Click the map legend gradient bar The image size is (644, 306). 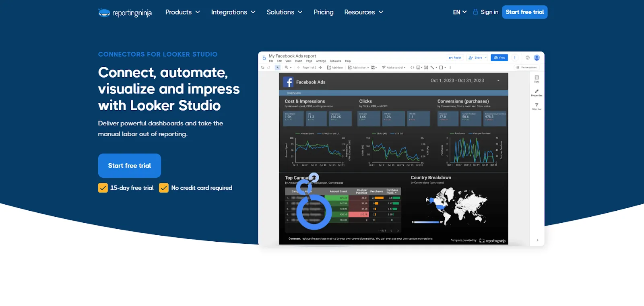pos(427,222)
